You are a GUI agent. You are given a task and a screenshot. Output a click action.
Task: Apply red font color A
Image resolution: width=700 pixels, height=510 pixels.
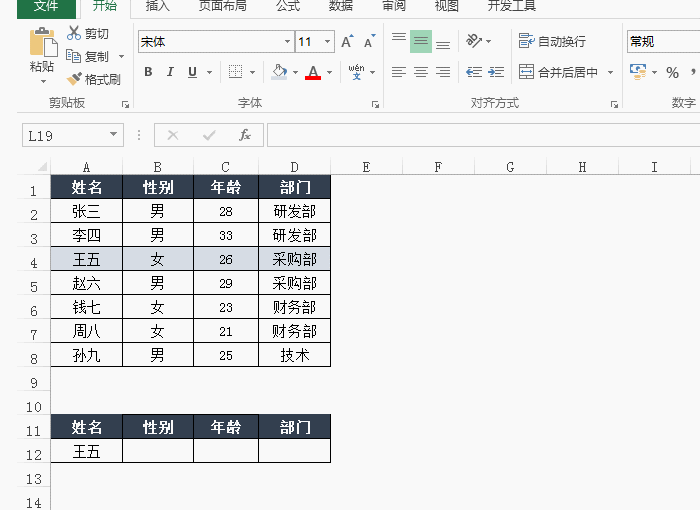313,72
